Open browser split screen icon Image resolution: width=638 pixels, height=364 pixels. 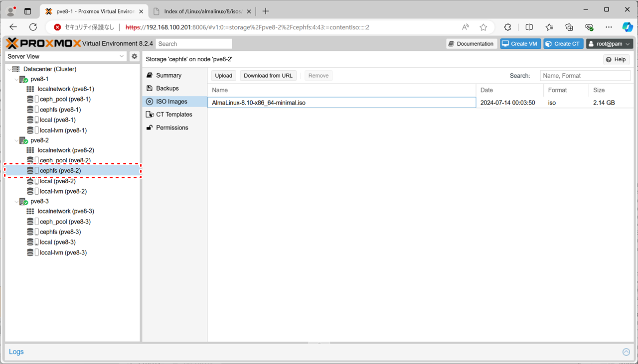529,27
